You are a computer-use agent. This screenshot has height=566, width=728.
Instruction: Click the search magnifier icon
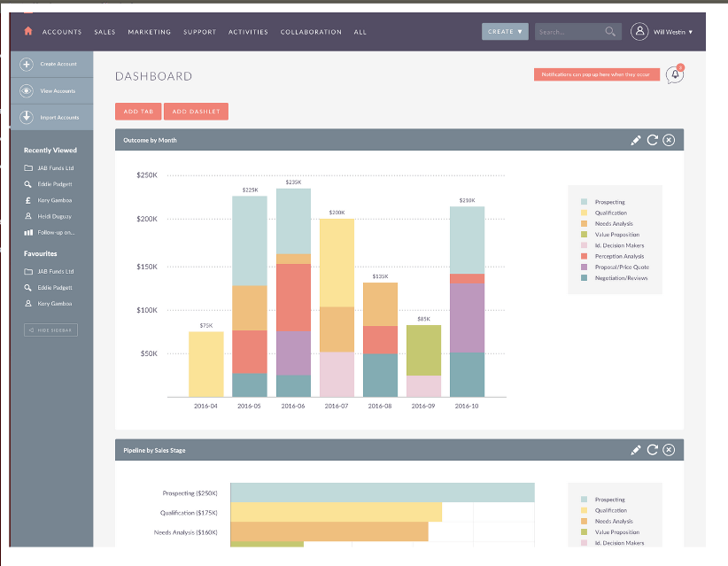[x=610, y=32]
